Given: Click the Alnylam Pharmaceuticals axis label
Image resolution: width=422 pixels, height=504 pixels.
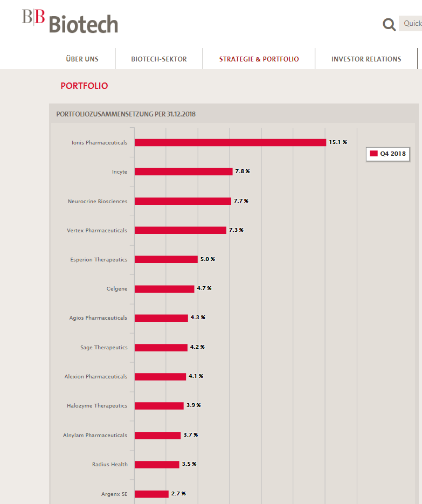Looking at the screenshot, I should point(95,436).
